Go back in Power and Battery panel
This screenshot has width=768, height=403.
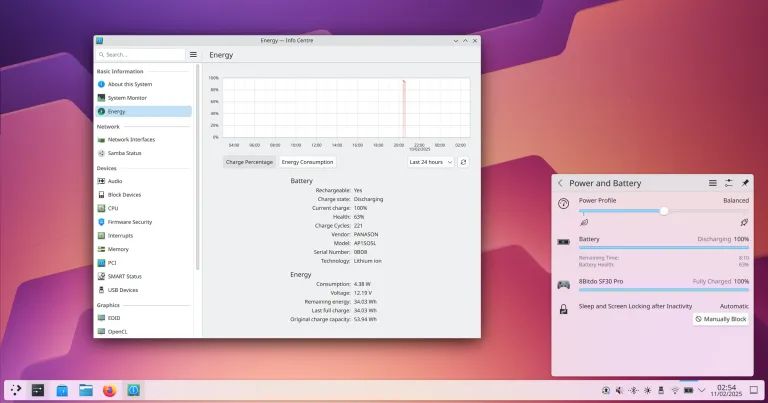[560, 183]
